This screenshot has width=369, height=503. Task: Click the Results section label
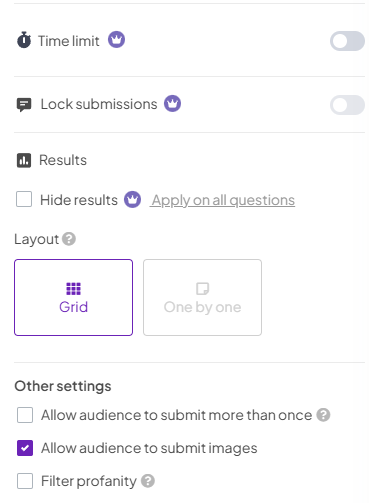click(63, 160)
